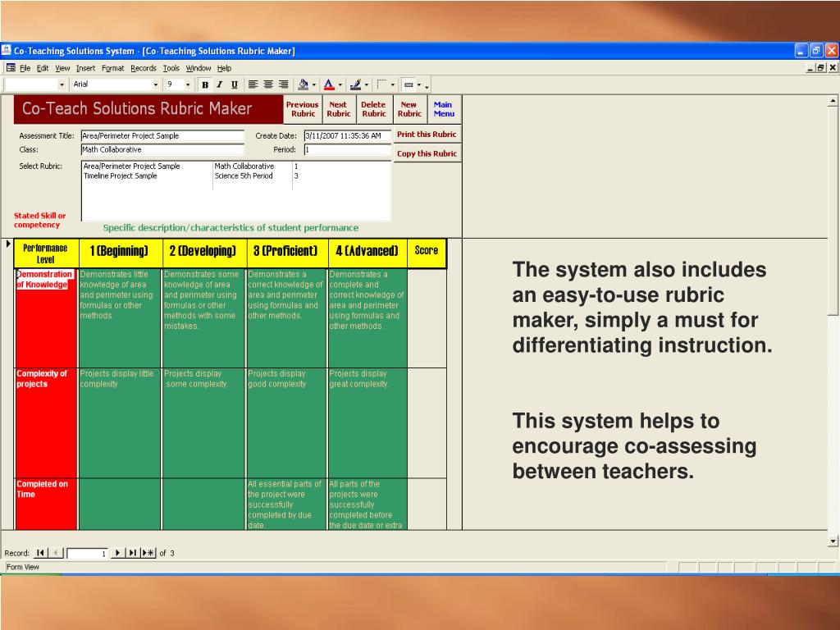Apply fill/back color bucket
This screenshot has width=840, height=630.
304,84
